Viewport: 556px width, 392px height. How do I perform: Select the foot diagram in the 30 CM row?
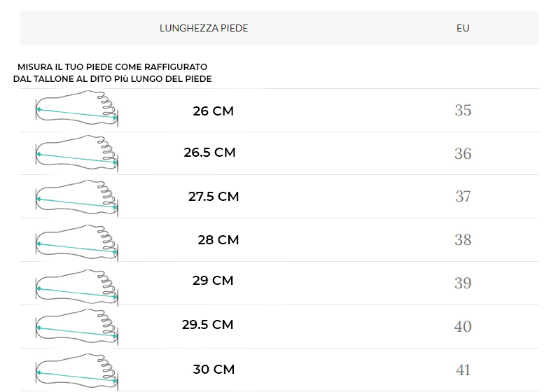(76, 370)
